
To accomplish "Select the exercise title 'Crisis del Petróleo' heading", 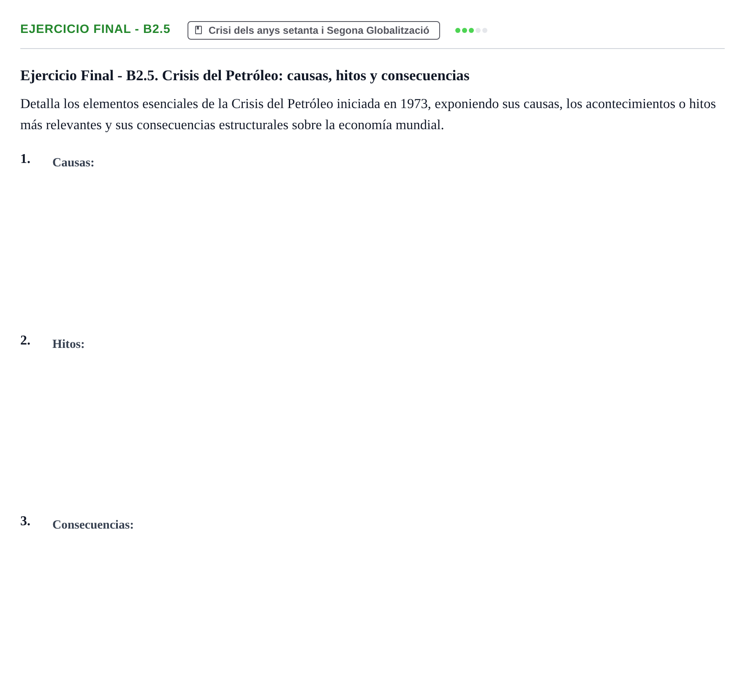I will coord(245,76).
